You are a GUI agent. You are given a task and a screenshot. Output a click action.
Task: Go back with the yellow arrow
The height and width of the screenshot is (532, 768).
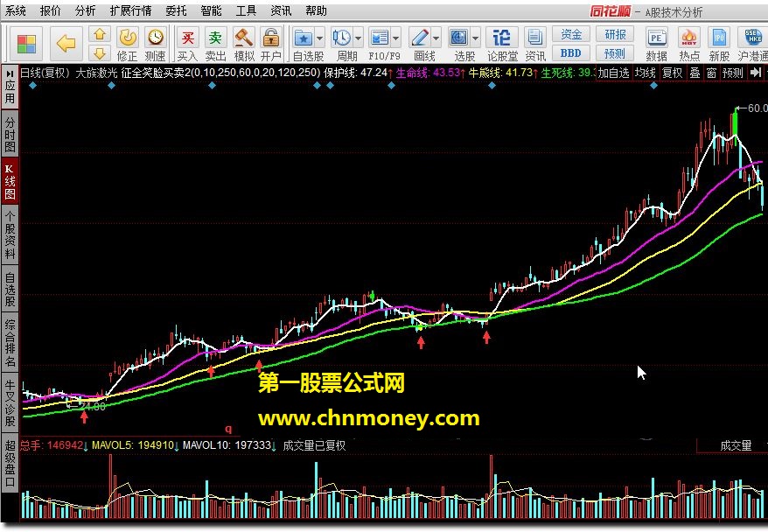66,44
